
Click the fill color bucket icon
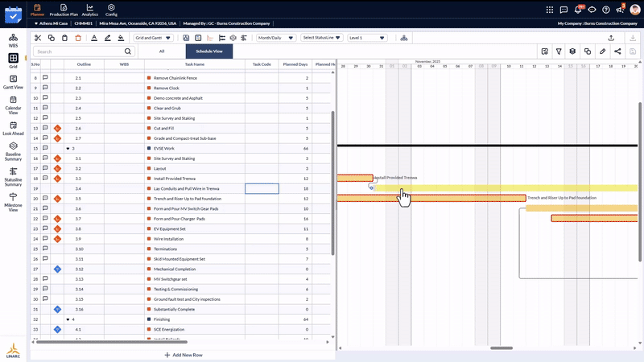(x=121, y=38)
